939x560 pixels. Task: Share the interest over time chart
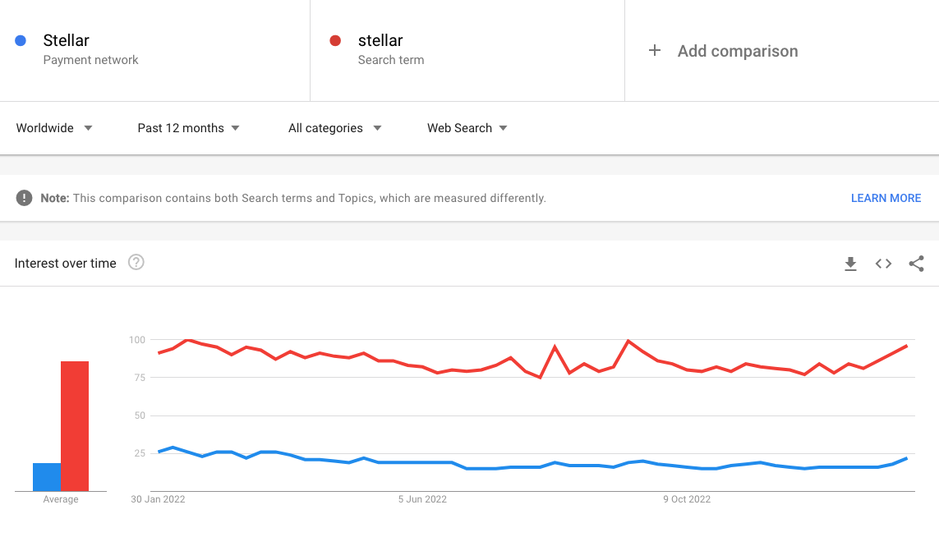coord(916,264)
